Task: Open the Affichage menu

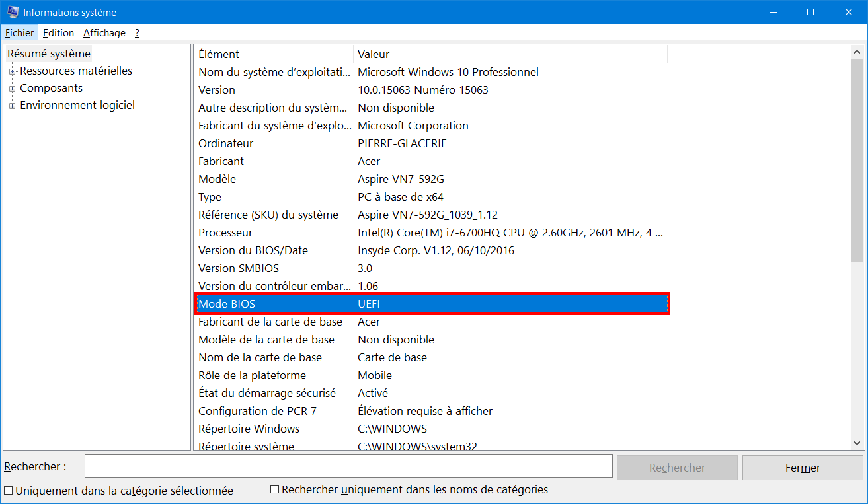Action: coord(104,32)
